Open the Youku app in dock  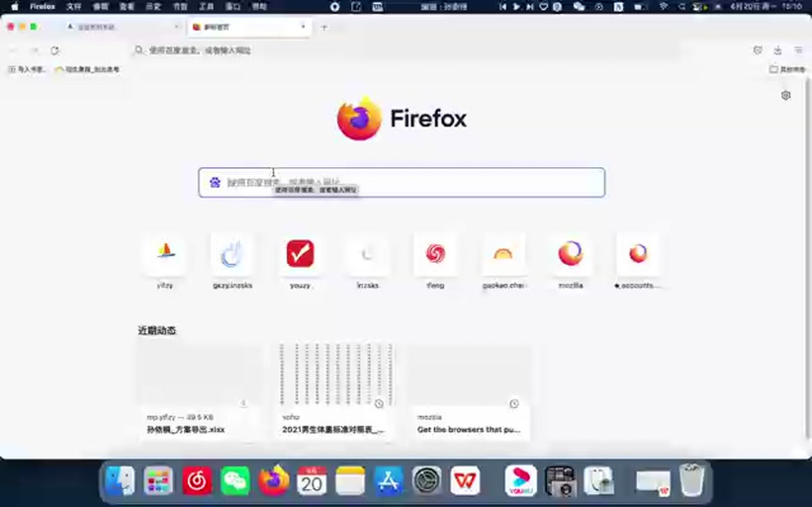[521, 481]
